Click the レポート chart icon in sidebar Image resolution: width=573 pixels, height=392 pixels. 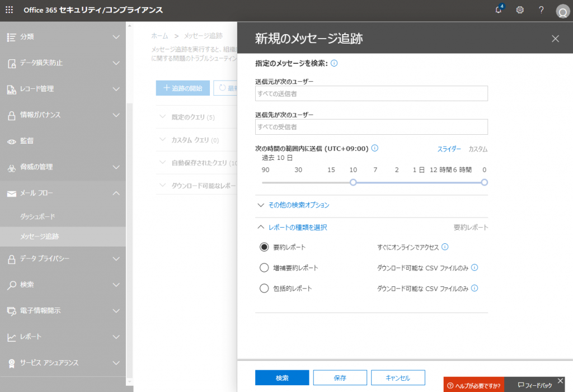tap(12, 338)
